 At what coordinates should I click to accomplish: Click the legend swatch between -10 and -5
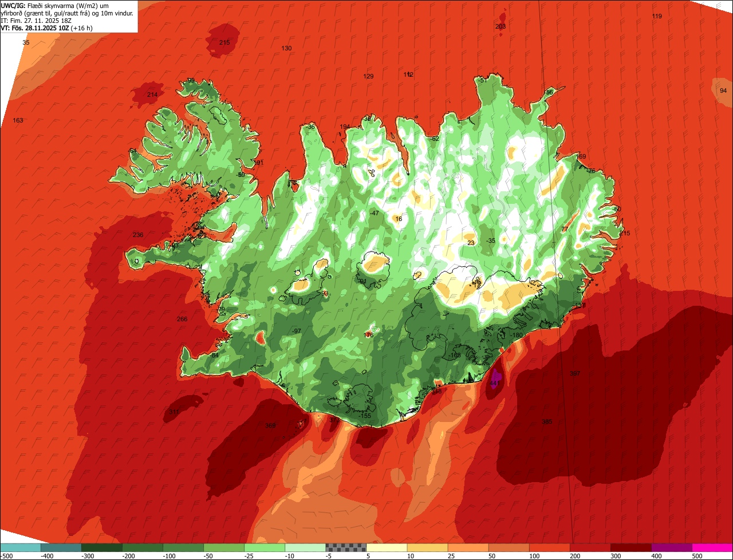[x=305, y=547]
